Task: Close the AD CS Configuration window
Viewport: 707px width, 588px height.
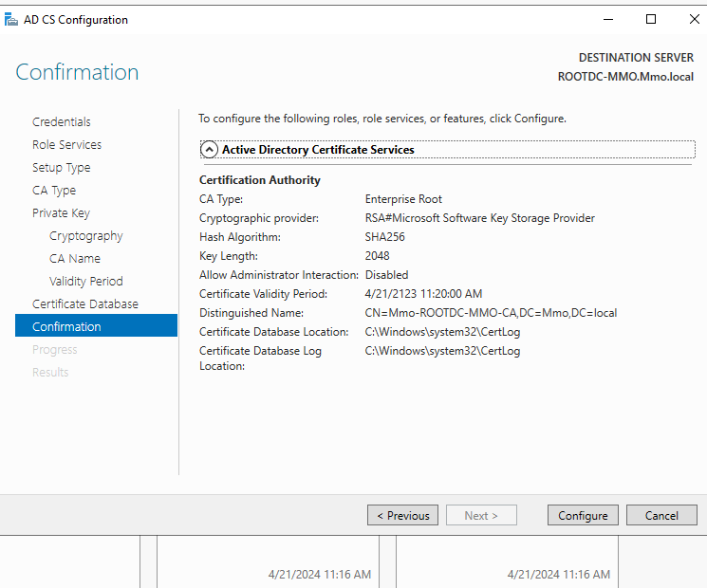Action: [694, 19]
